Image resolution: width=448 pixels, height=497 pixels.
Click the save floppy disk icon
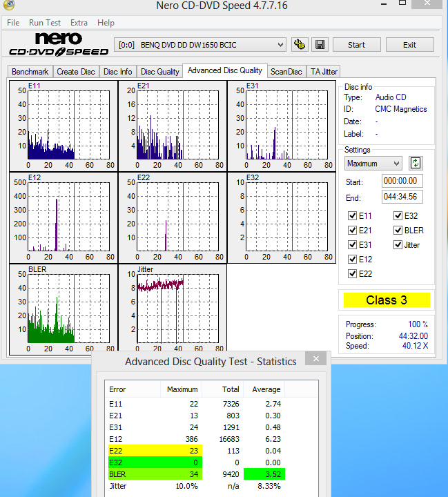[320, 45]
